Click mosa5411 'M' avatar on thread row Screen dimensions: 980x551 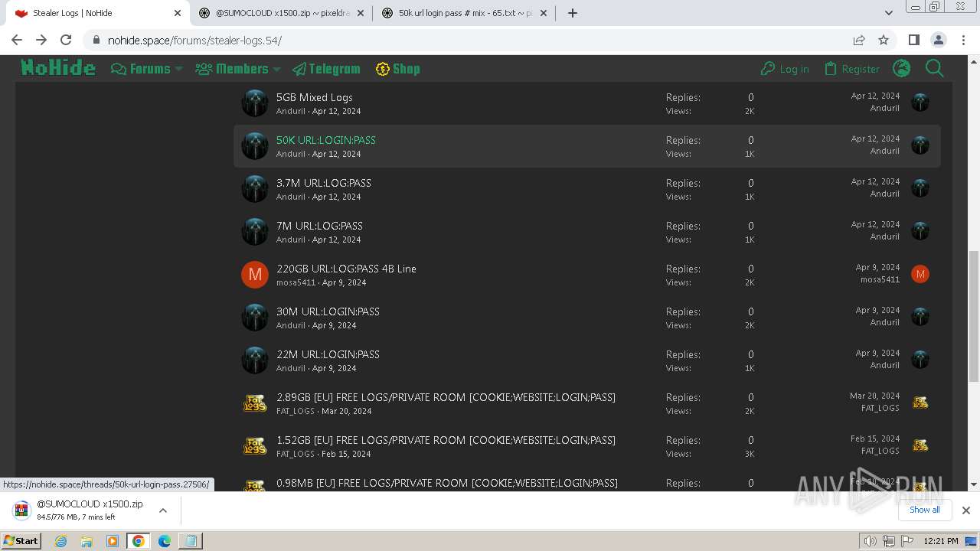pos(255,274)
